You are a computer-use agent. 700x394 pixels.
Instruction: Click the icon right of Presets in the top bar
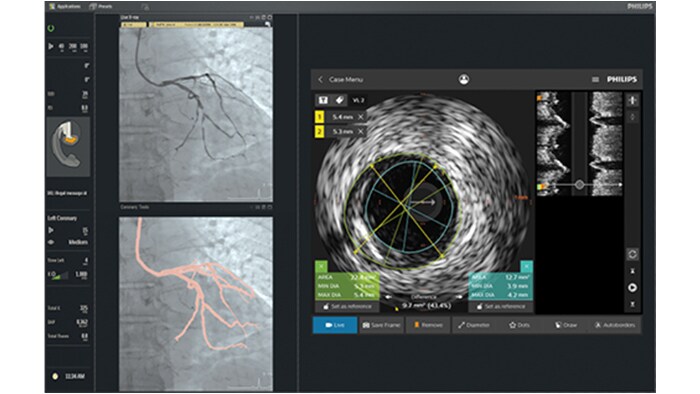145,7
